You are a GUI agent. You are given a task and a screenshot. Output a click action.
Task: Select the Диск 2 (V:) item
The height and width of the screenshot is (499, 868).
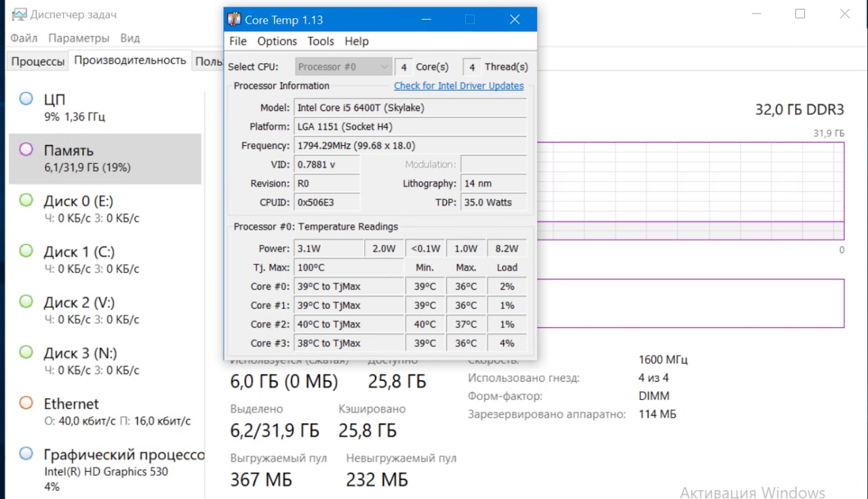click(x=105, y=311)
